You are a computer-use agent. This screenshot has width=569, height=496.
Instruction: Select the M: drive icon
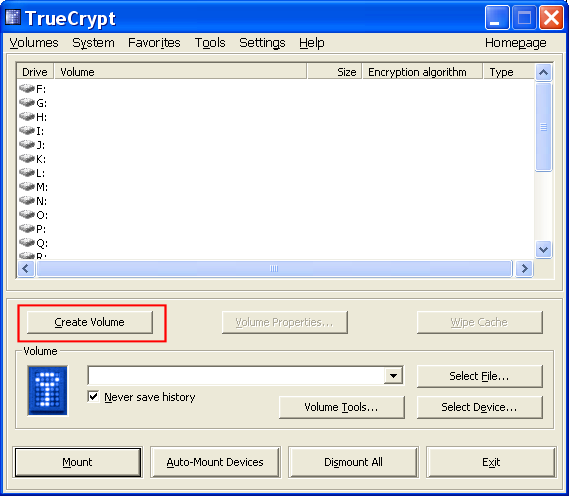[x=27, y=186]
